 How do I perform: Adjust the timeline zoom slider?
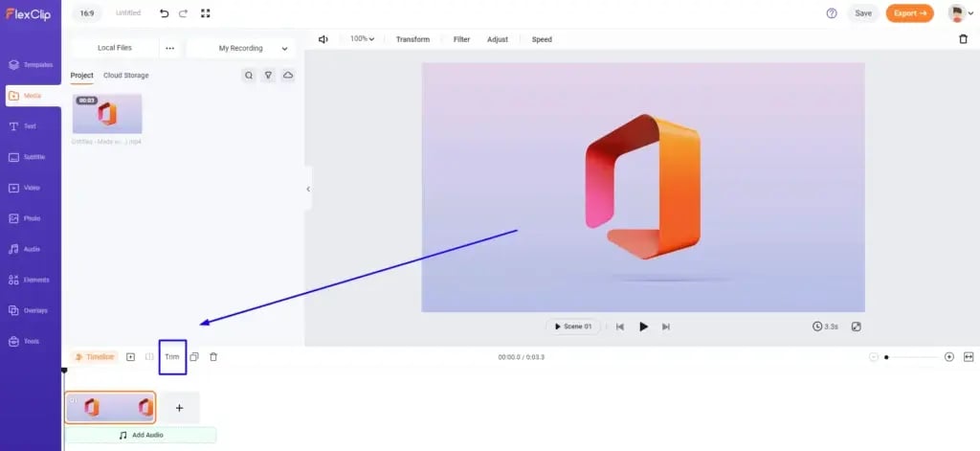pos(909,357)
